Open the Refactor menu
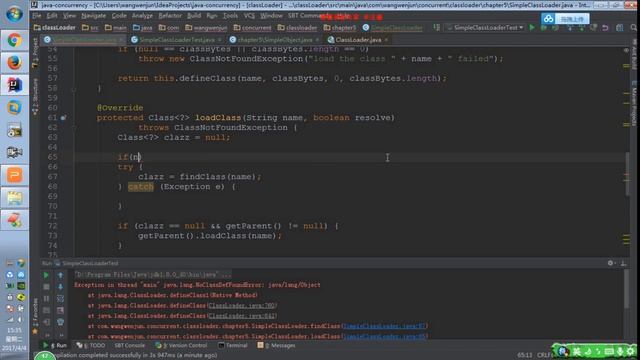Image resolution: width=640 pixels, height=360 pixels. [170, 16]
